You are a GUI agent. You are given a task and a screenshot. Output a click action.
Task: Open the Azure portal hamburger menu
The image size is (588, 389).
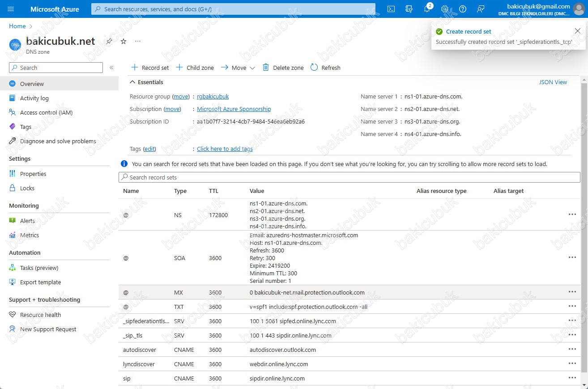[x=11, y=9]
